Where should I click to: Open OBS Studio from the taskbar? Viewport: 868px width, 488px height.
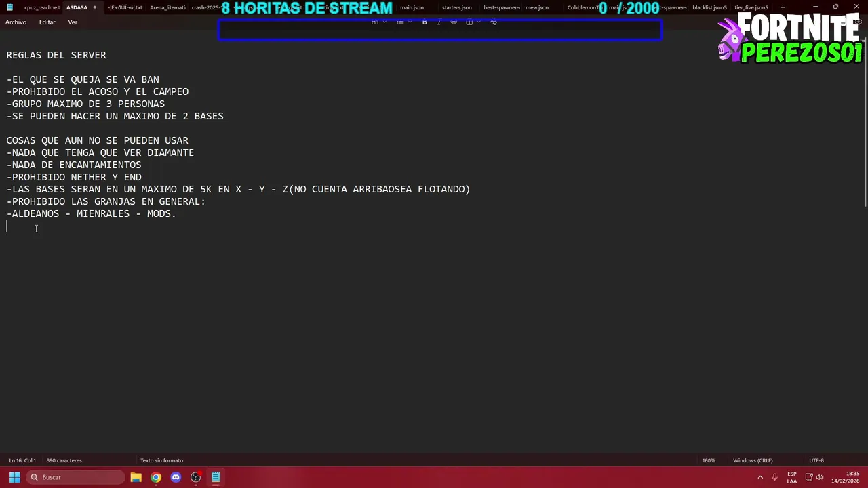(x=195, y=477)
